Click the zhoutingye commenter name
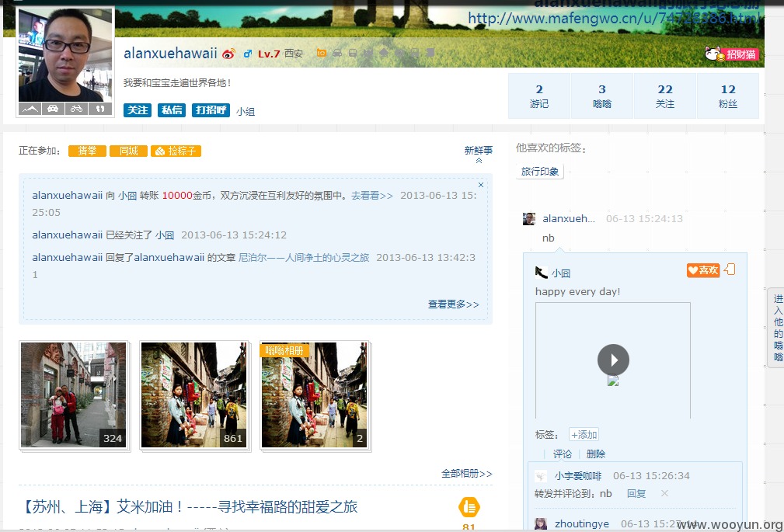784x532 pixels. [582, 523]
